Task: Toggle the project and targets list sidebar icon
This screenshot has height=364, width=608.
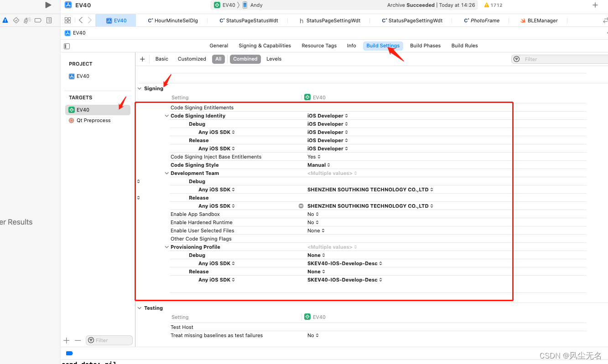Action: (67, 46)
